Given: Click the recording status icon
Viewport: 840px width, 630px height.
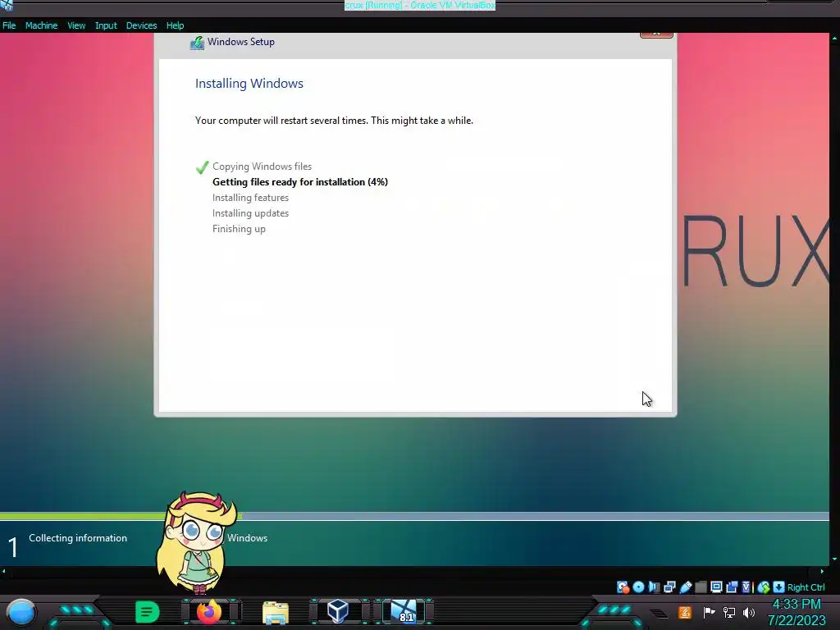Looking at the screenshot, I should tap(732, 587).
